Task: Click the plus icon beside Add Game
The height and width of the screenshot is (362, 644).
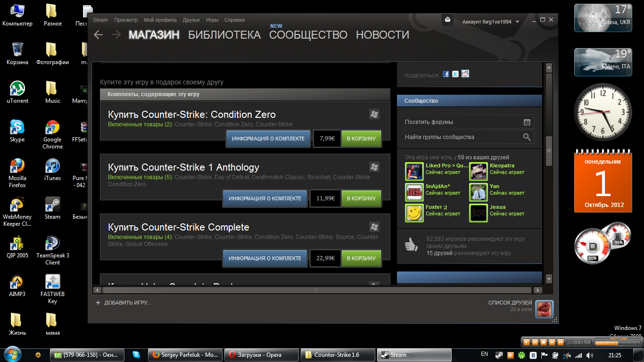Action: tap(98, 303)
